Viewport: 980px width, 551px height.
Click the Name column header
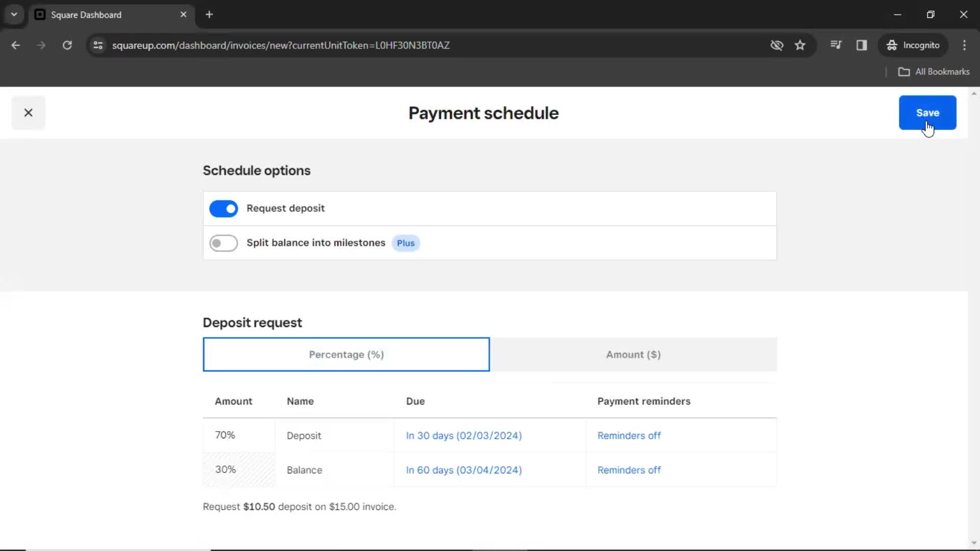coord(300,402)
